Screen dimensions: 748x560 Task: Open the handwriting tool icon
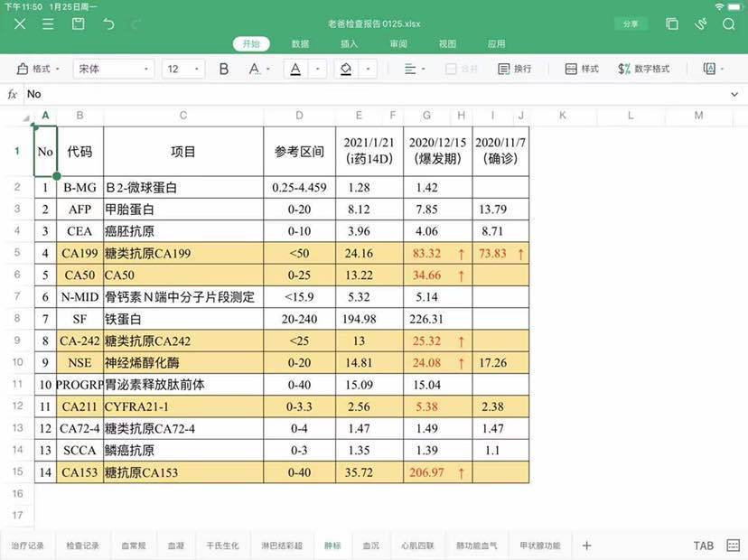pyautogui.click(x=698, y=24)
